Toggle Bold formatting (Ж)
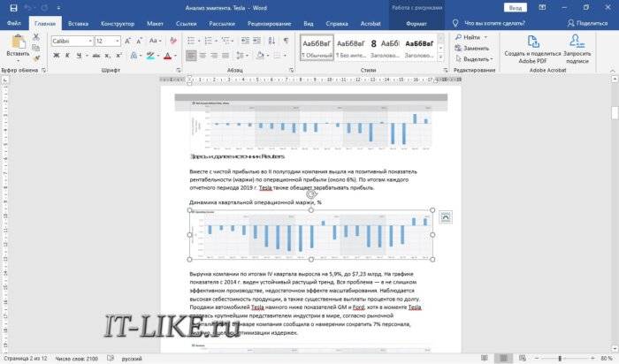Image resolution: width=619 pixels, height=364 pixels. tap(55, 56)
